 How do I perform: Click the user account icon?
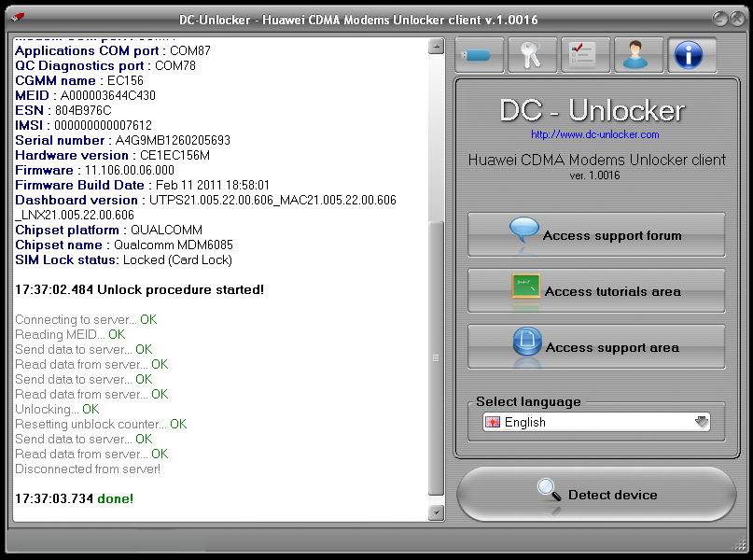click(638, 54)
